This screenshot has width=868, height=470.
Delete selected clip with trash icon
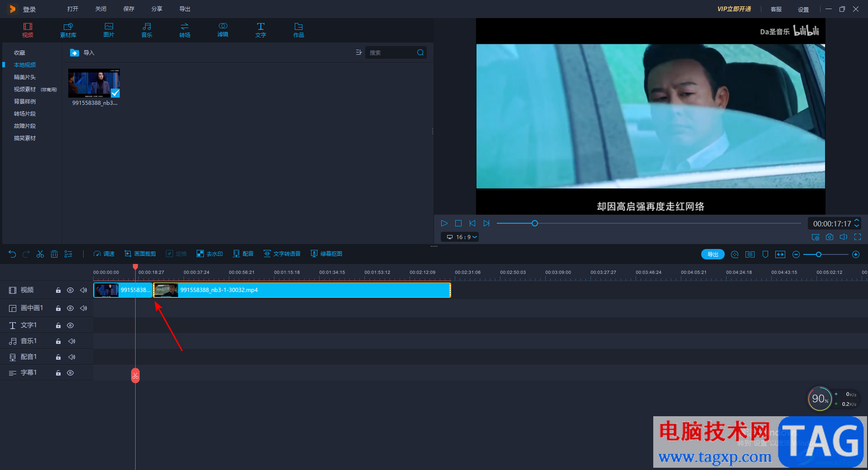coord(54,254)
